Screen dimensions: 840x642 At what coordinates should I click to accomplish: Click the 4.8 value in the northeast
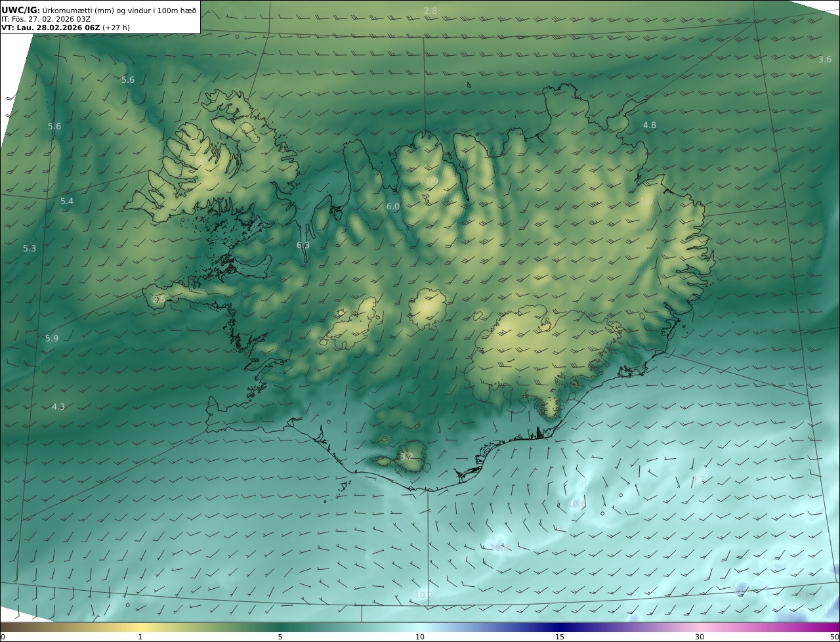click(x=649, y=125)
